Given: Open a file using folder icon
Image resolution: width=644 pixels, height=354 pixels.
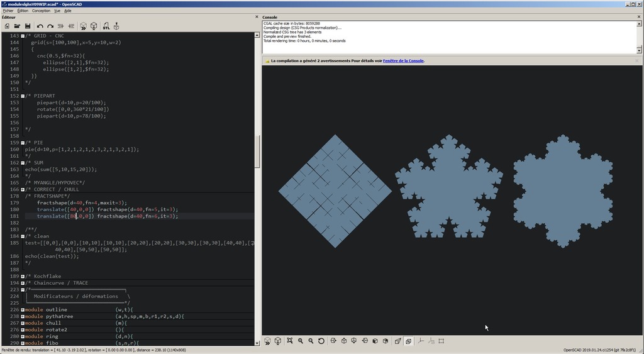Looking at the screenshot, I should [x=17, y=26].
